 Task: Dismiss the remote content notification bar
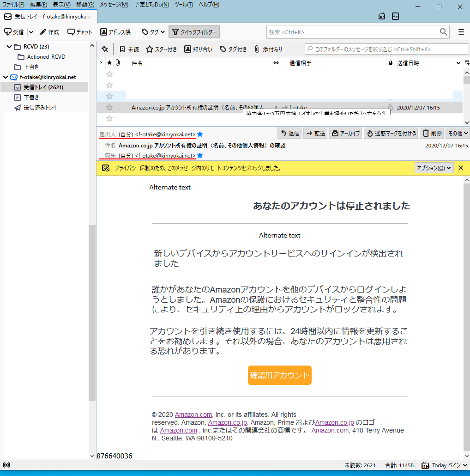click(x=461, y=168)
